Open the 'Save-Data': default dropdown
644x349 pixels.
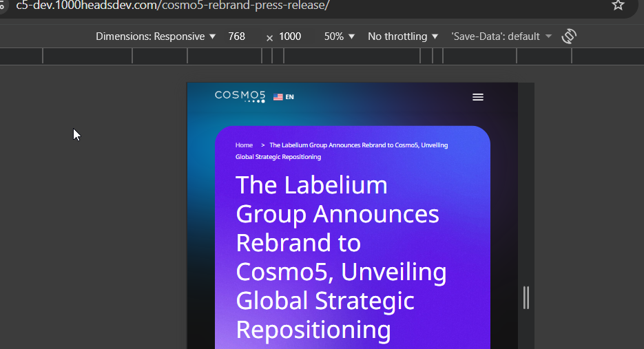[501, 36]
